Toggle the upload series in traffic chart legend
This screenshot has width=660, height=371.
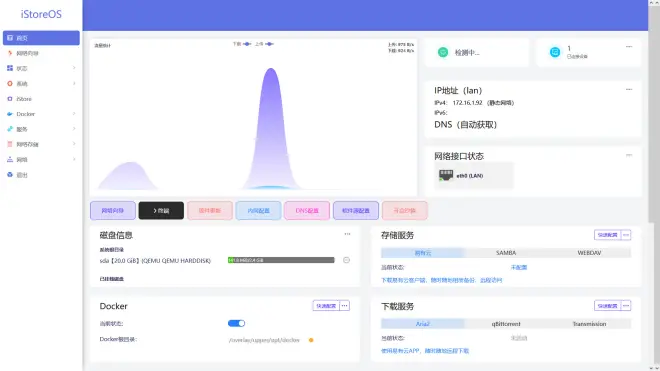coord(264,44)
